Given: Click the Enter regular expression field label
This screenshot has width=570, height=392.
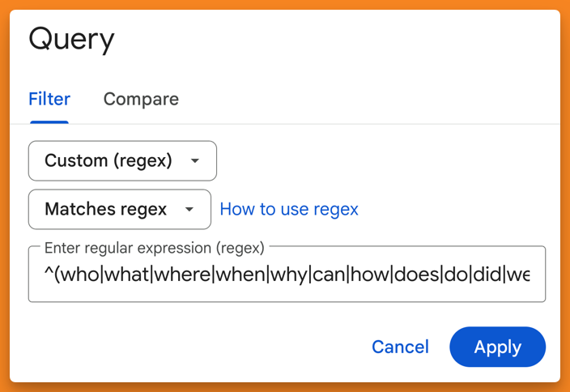Looking at the screenshot, I should 154,248.
